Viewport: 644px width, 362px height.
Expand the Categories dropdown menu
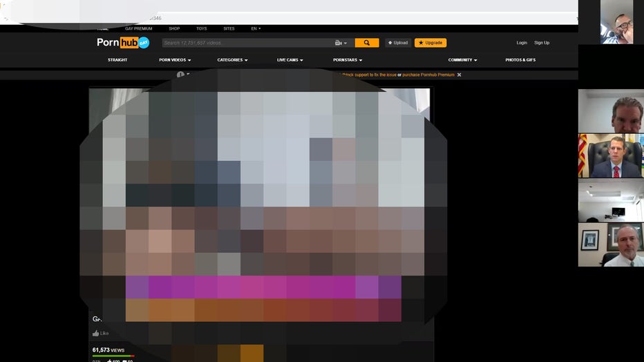(232, 60)
